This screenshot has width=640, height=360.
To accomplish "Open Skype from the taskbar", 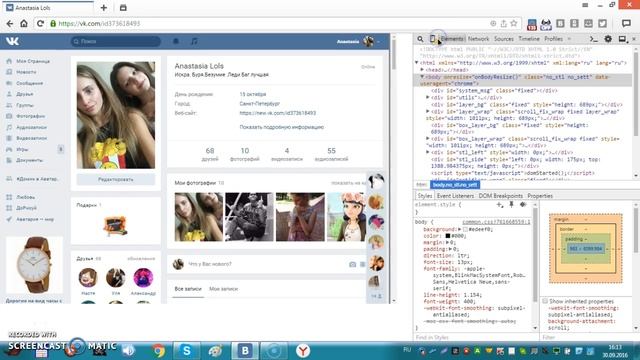I will (187, 351).
